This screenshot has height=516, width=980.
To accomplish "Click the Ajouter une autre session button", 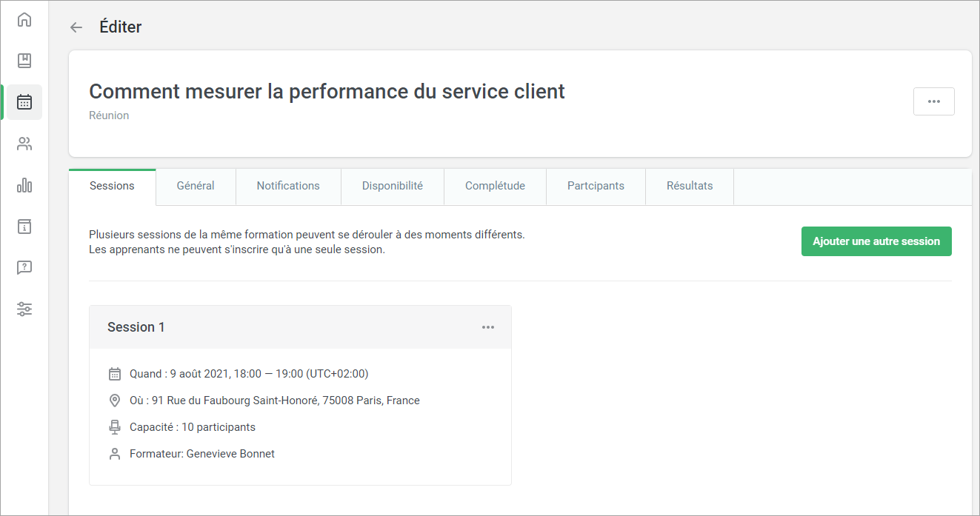I will pyautogui.click(x=876, y=242).
